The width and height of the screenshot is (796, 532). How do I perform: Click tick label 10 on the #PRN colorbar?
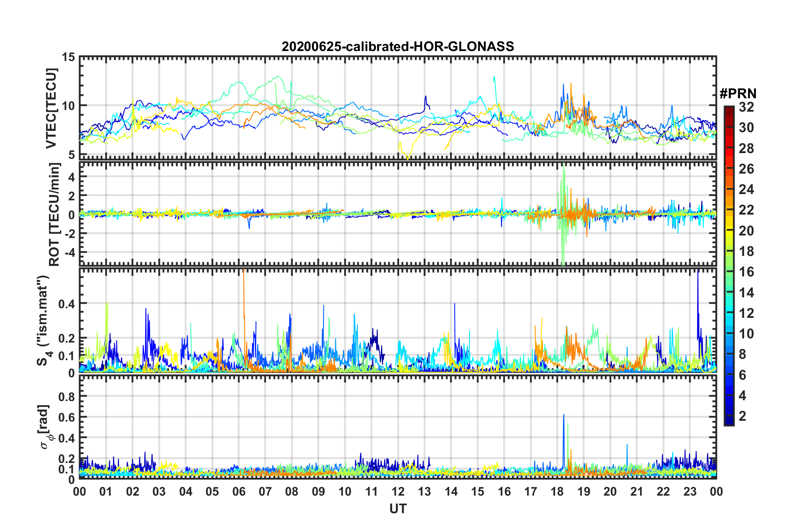pos(746,333)
